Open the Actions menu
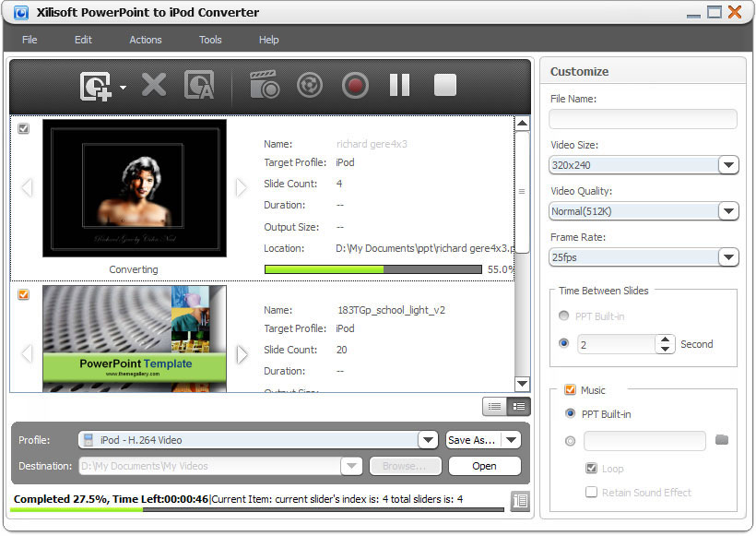The image size is (756, 536). (145, 40)
